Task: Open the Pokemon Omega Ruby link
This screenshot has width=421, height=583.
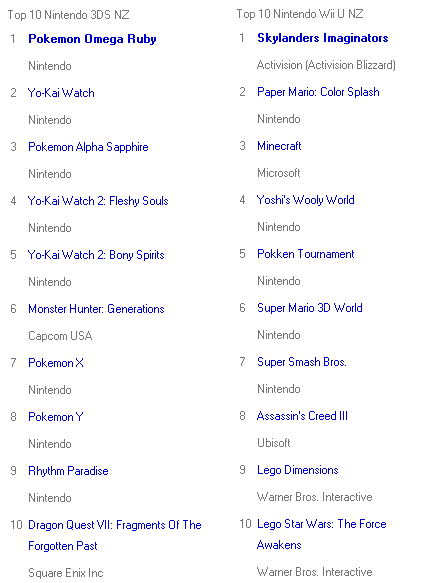Action: (92, 39)
